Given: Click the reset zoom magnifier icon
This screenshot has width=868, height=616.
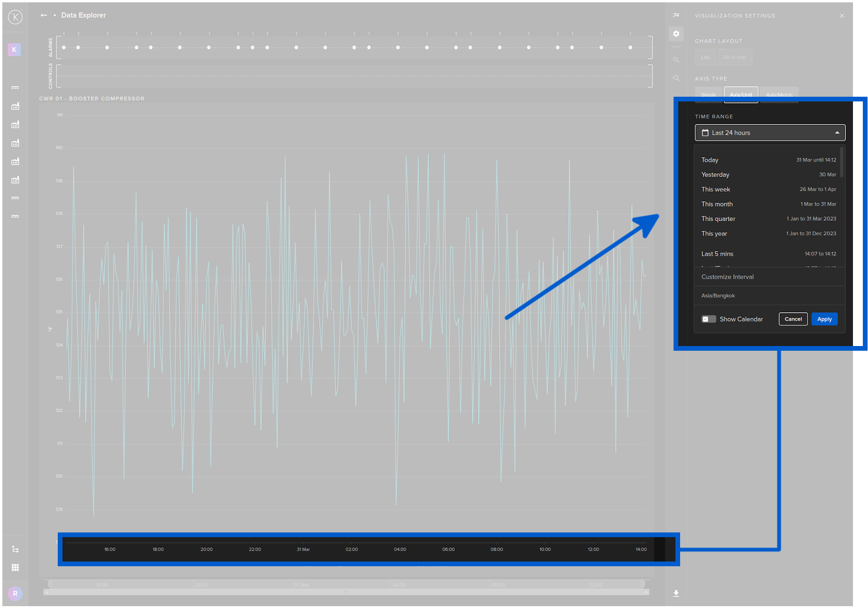Looking at the screenshot, I should pos(676,78).
